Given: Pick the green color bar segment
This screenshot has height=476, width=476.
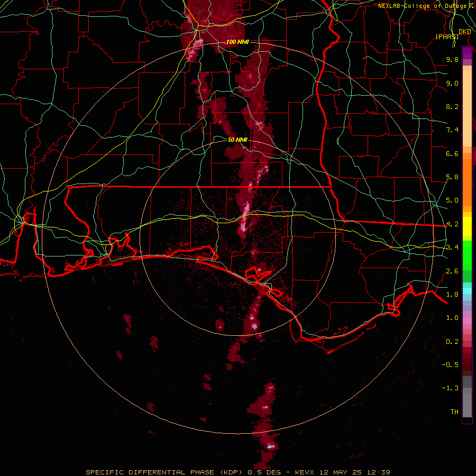Looking at the screenshot, I should point(467,255).
